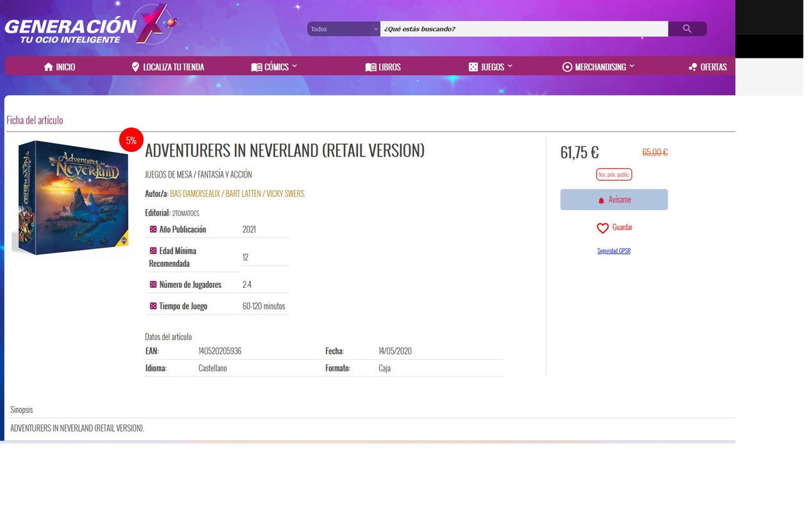812x513 pixels.
Task: Click the Generación X logo
Action: click(92, 26)
